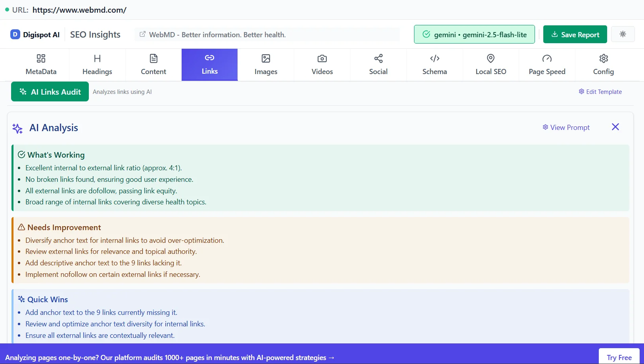The height and width of the screenshot is (364, 644).
Task: Click the Quick Wins sparkle icon
Action: pyautogui.click(x=21, y=299)
